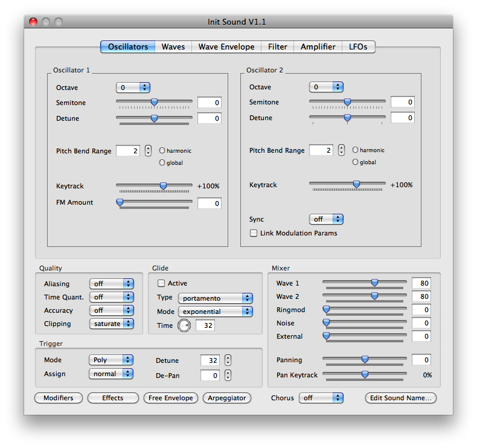This screenshot has height=448, width=477.
Task: Open the Aliasing dropdown
Action: click(x=112, y=284)
